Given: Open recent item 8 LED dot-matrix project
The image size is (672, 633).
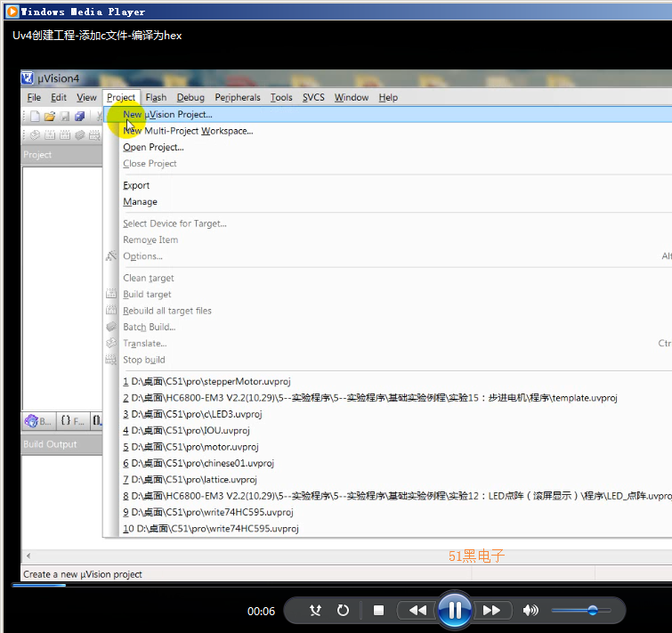Looking at the screenshot, I should pyautogui.click(x=388, y=495).
